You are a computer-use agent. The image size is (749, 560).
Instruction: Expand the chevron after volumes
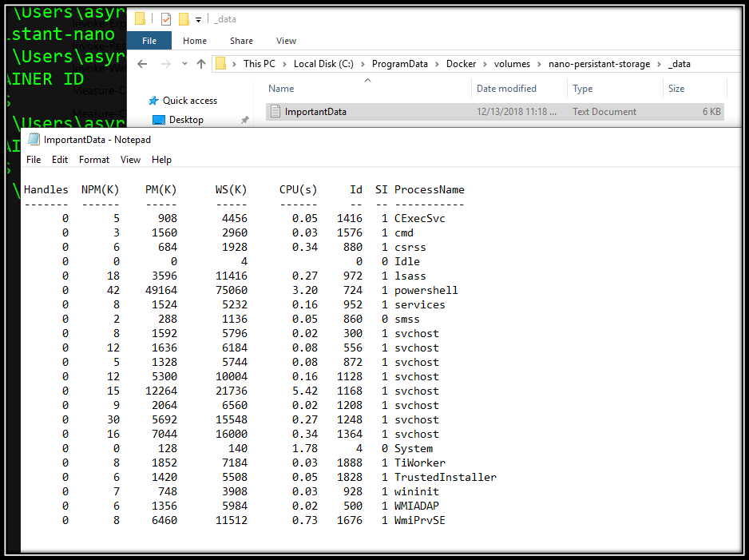tap(539, 64)
